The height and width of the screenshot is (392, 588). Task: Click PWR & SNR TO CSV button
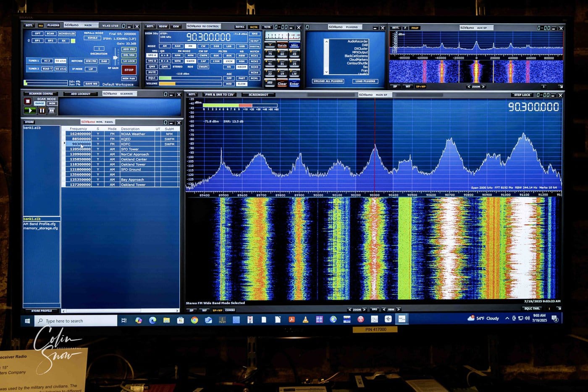point(219,95)
